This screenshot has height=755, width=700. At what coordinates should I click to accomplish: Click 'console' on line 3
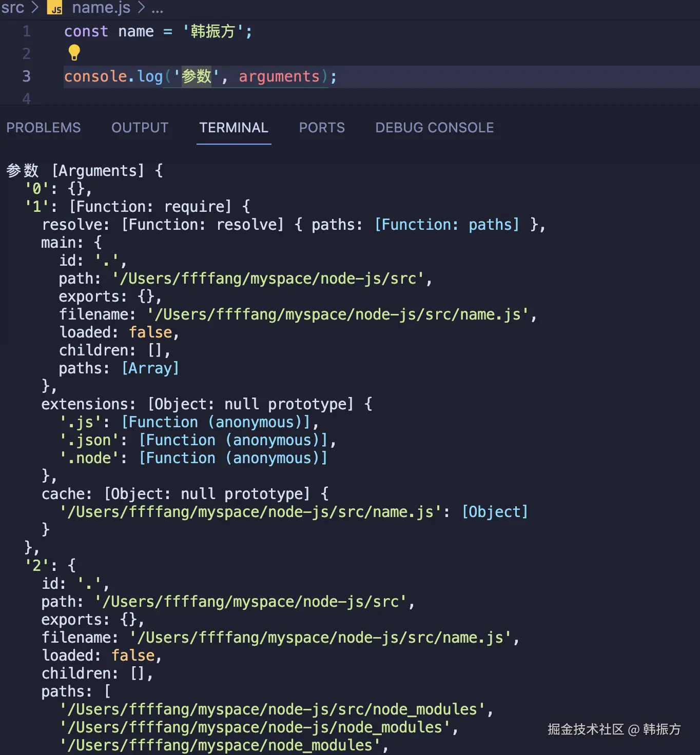(x=95, y=76)
